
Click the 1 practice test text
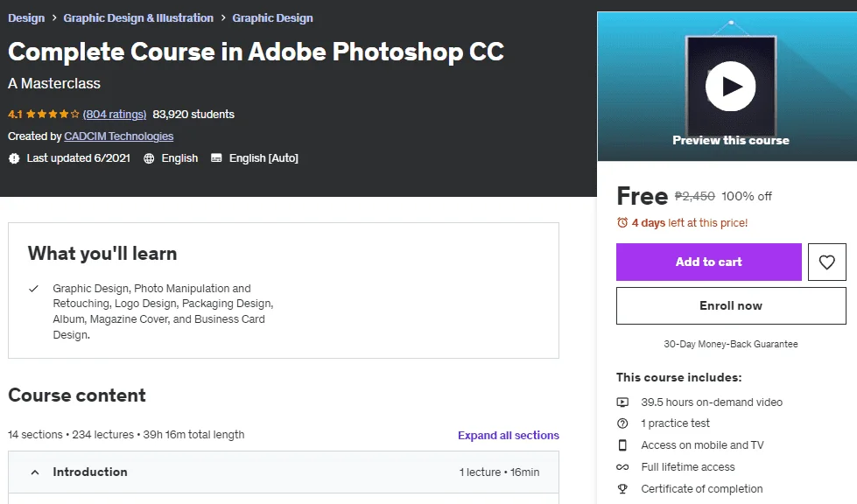(675, 423)
